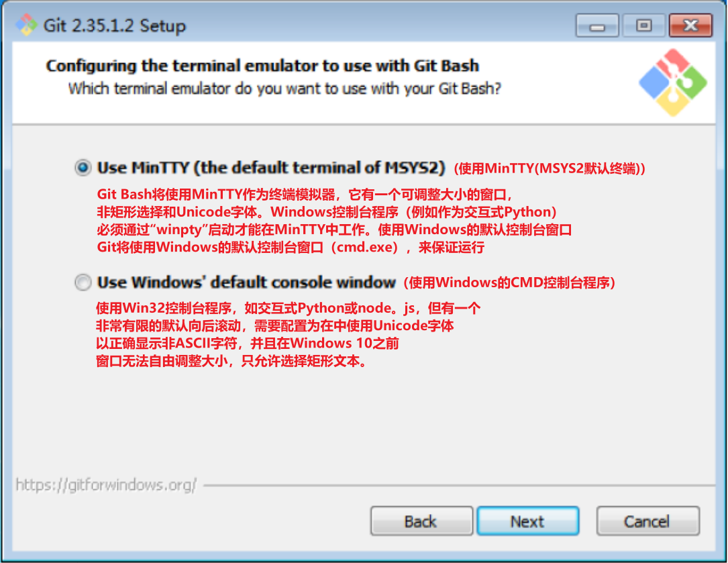Minimize the Git Setup window

click(x=597, y=25)
